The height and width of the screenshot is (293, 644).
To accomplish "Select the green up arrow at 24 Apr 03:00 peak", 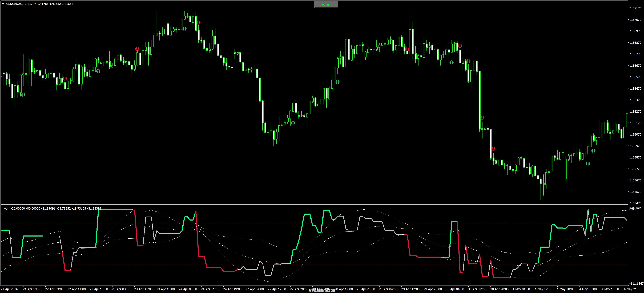I will [184, 29].
